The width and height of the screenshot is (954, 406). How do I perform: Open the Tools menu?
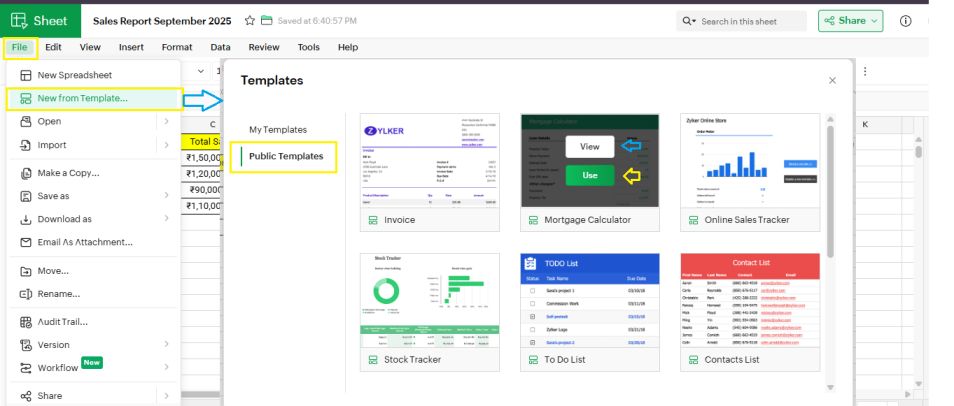[x=308, y=47]
